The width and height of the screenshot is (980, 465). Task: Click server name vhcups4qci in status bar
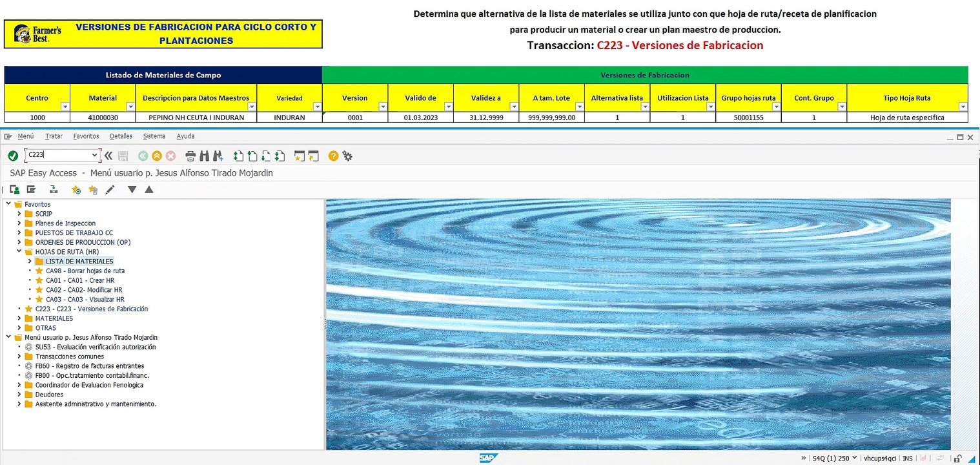(881, 458)
